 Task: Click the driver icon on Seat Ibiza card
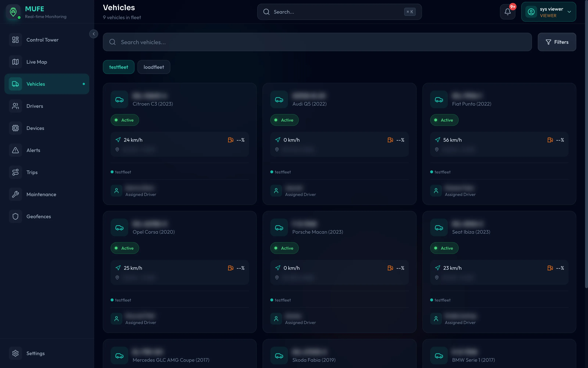(x=436, y=319)
